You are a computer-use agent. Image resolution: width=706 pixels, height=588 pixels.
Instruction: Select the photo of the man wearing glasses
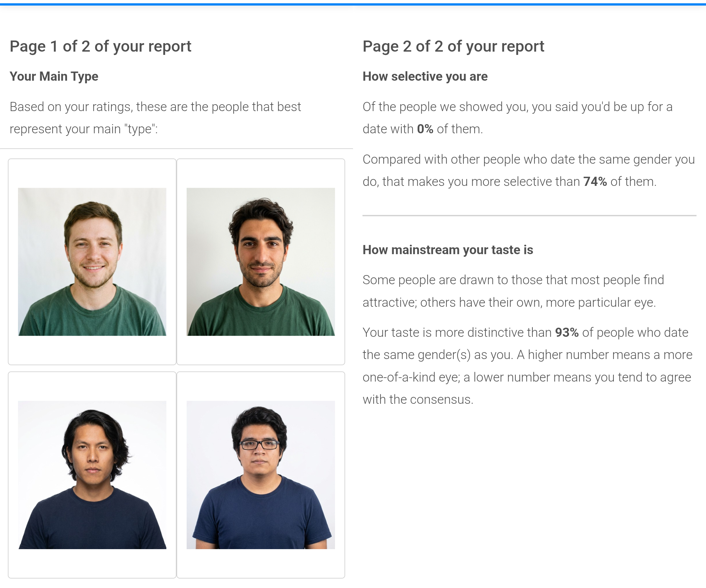point(261,475)
